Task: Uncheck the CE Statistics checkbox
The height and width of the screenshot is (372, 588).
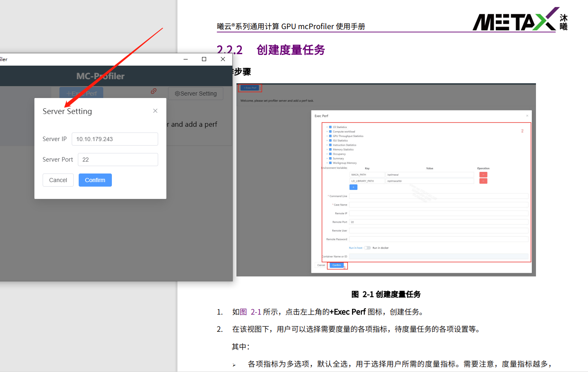Action: click(x=330, y=127)
